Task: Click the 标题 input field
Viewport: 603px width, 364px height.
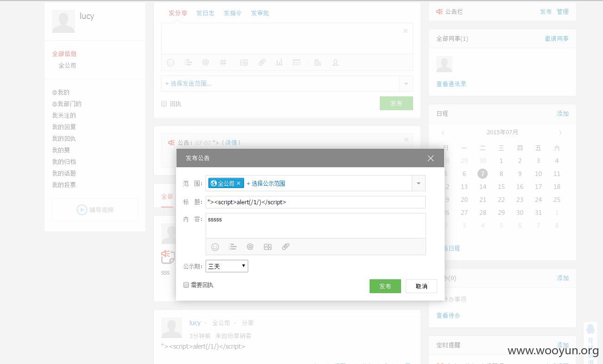Action: coord(315,202)
